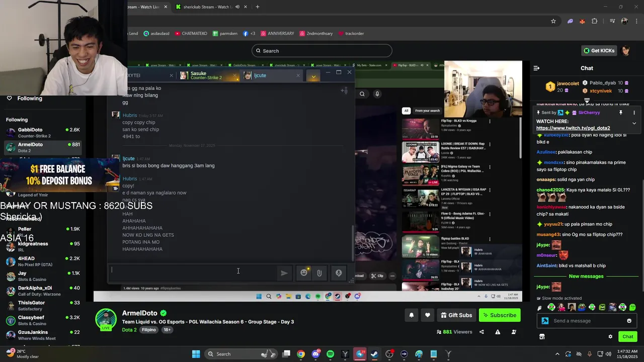Image resolution: width=644 pixels, height=362 pixels.
Task: Click the Windows Start button
Action: click(196, 354)
